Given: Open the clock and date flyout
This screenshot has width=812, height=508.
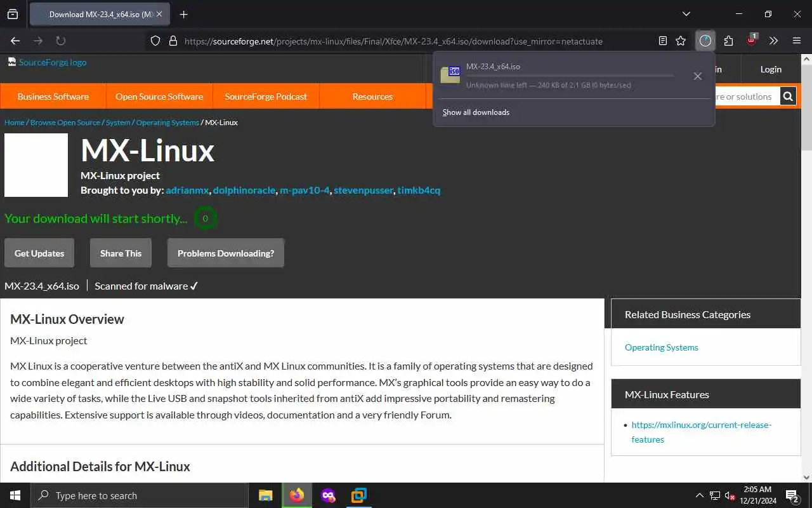Looking at the screenshot, I should point(757,495).
